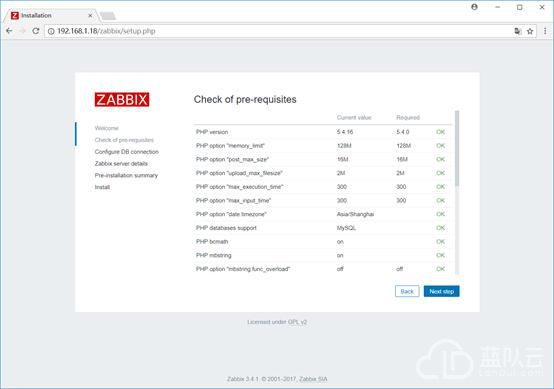The width and height of the screenshot is (554, 389).
Task: Select Check of pre-requisites step
Action: click(x=124, y=140)
